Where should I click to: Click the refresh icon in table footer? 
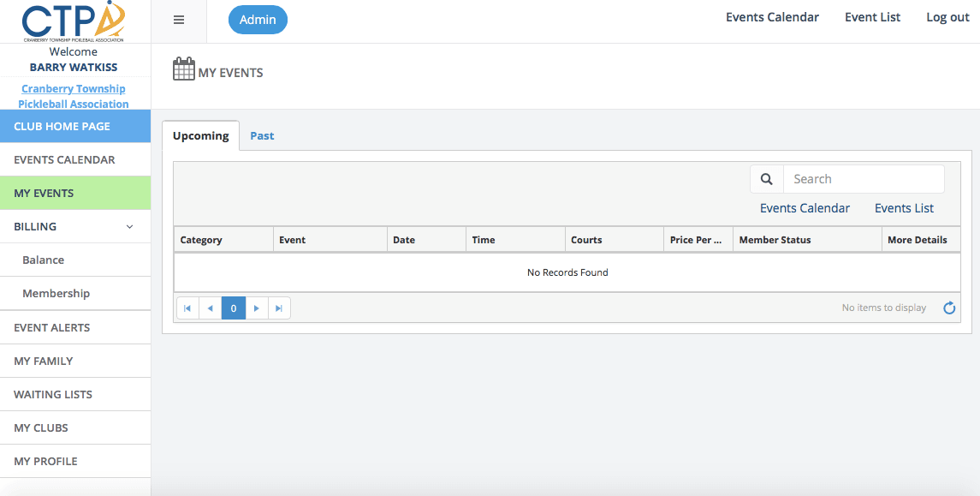pos(948,308)
